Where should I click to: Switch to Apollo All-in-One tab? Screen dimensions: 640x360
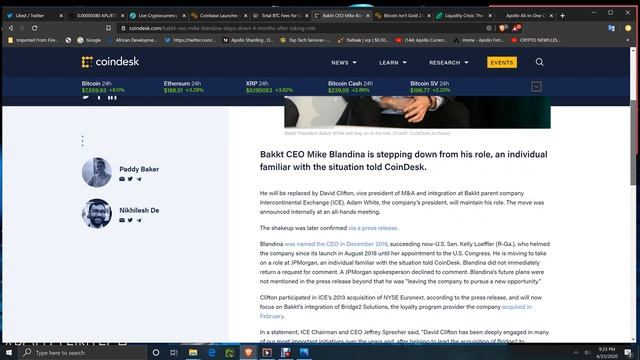point(524,16)
